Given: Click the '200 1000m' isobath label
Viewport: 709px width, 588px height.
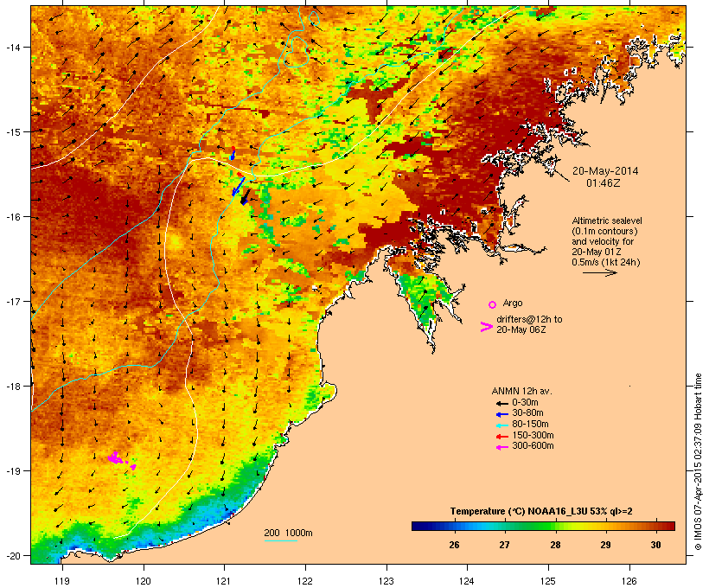Looking at the screenshot, I should click(288, 533).
